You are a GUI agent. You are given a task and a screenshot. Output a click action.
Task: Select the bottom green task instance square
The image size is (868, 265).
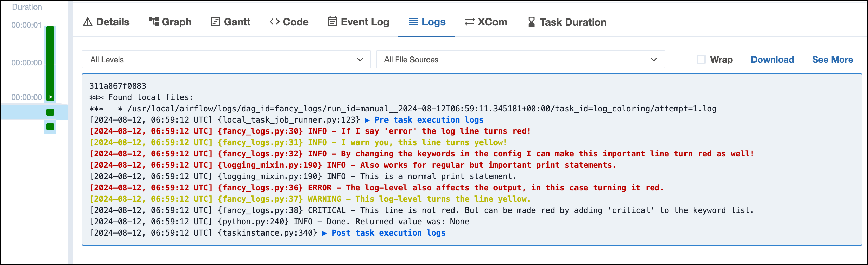pos(50,127)
